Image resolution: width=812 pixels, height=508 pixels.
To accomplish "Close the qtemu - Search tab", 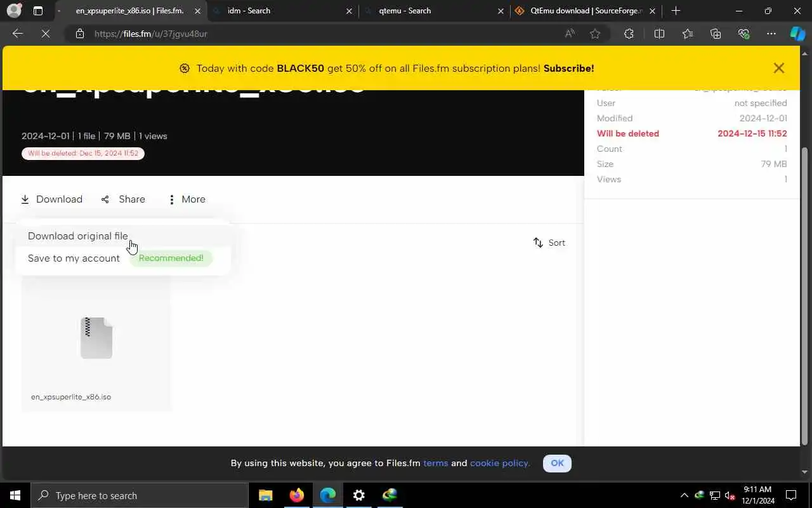I will (501, 11).
